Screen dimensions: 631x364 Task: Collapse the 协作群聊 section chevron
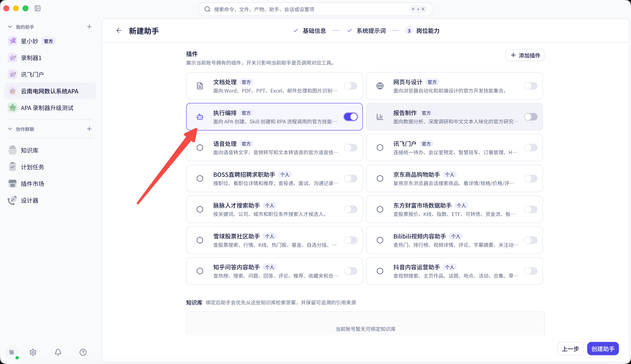click(10, 129)
